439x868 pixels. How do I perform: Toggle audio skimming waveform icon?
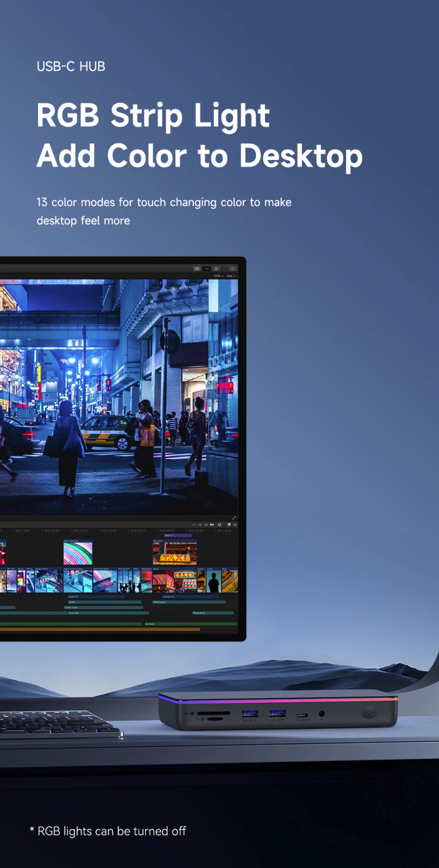200,525
